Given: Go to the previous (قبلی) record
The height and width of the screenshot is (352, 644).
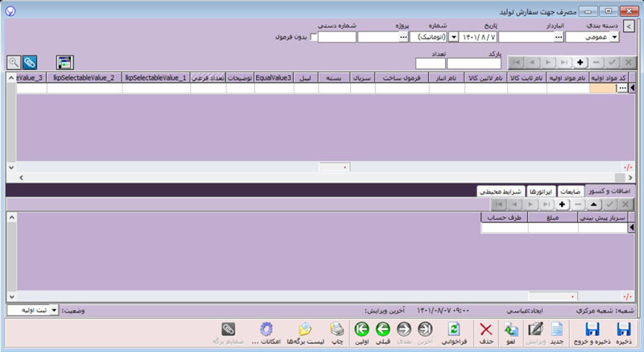Looking at the screenshot, I should (x=382, y=330).
